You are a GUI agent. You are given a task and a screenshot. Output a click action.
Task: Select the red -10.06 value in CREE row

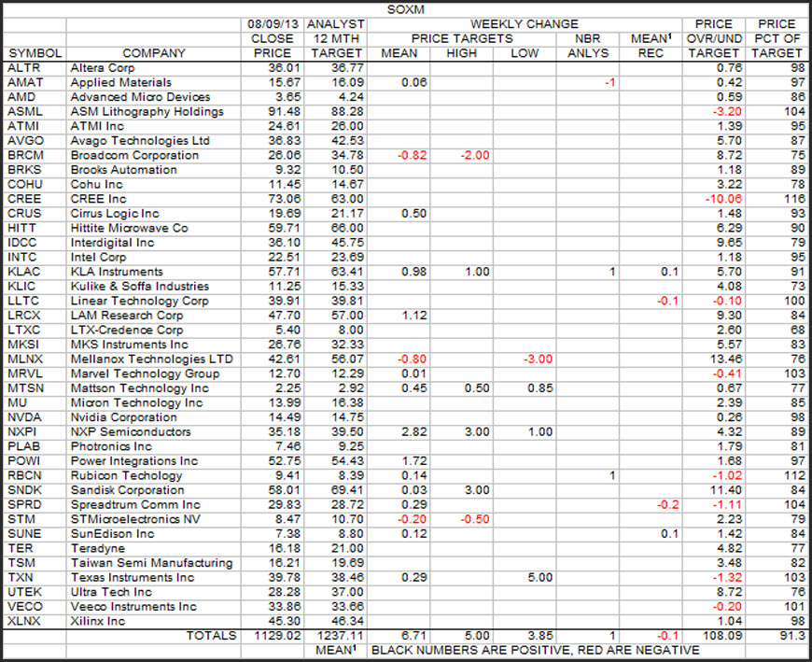723,199
